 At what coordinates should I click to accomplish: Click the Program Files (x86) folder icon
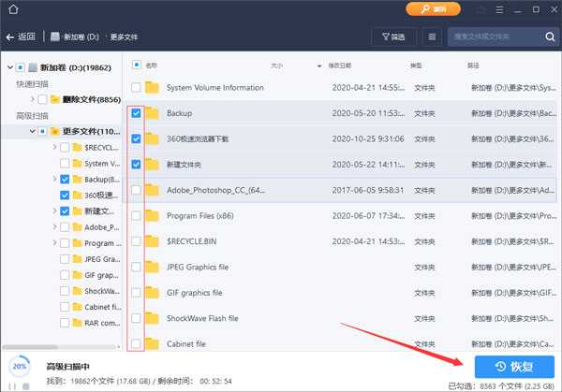click(153, 216)
